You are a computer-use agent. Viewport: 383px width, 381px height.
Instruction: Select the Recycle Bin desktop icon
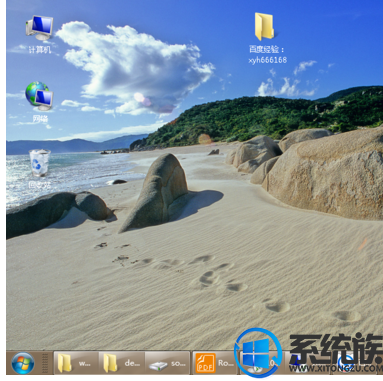point(40,163)
